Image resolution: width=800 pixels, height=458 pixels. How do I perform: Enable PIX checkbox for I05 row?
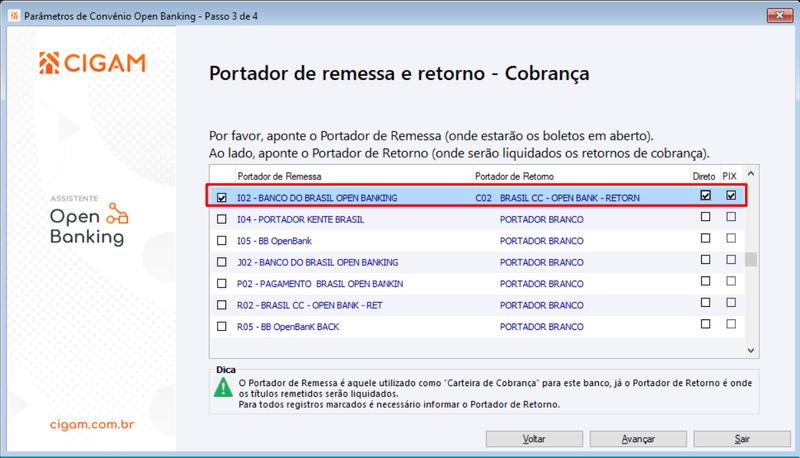coord(731,238)
